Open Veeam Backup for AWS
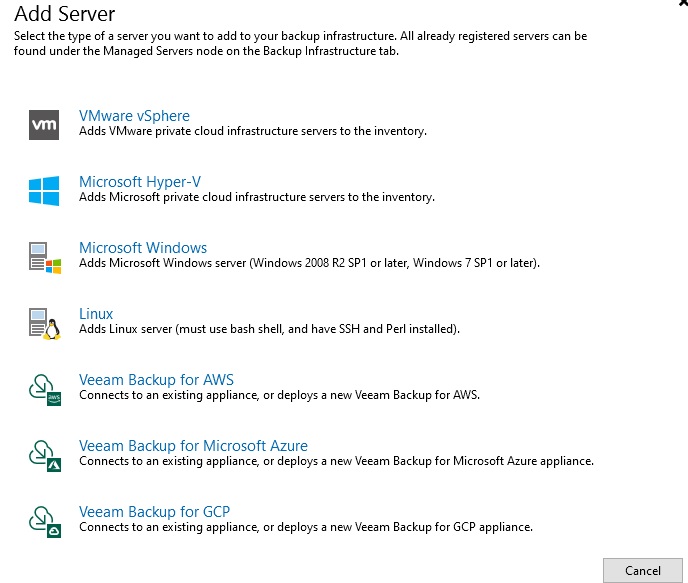688x583 pixels. click(x=156, y=380)
